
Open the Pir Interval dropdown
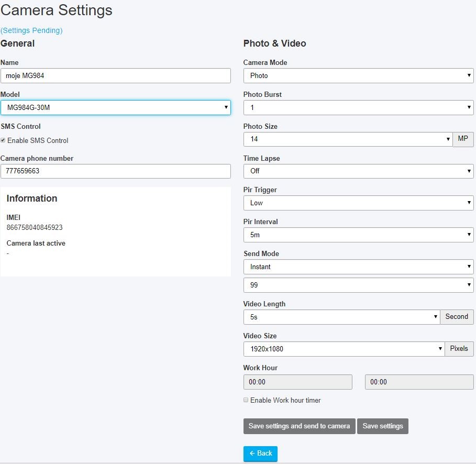(358, 235)
